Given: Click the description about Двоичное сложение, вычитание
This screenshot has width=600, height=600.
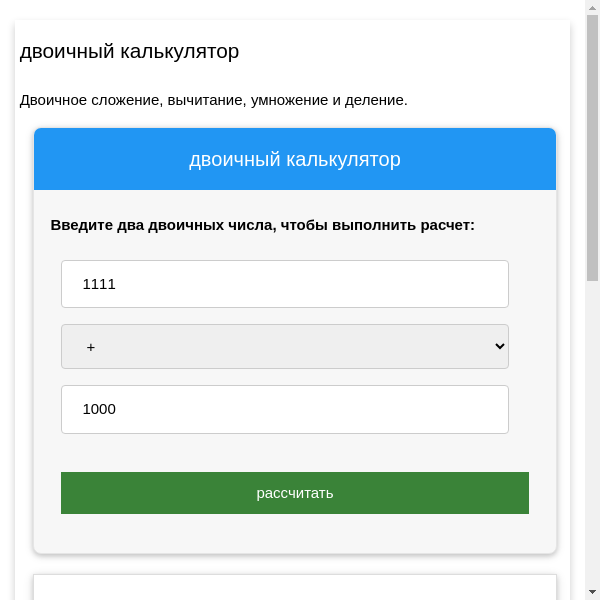Looking at the screenshot, I should pos(213,100).
